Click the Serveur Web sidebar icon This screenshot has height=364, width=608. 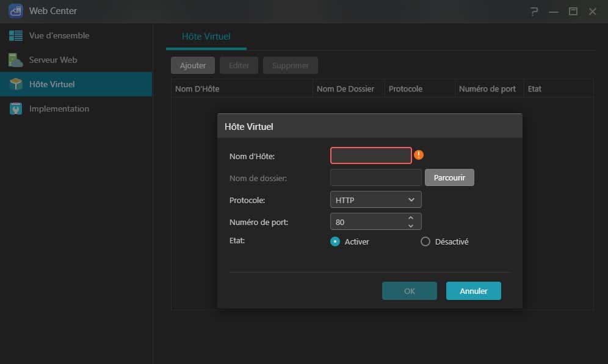coord(16,60)
